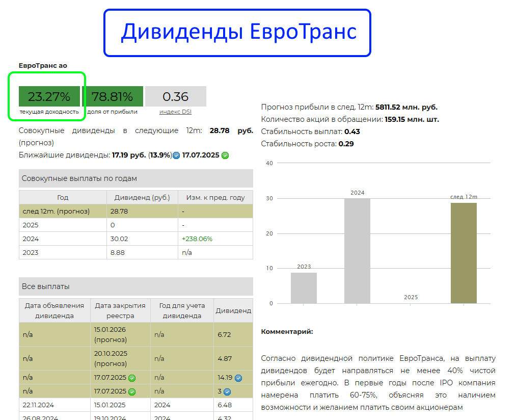Click the 2025 label on chart axis
Viewport: 517px width, 420px height.
click(411, 297)
